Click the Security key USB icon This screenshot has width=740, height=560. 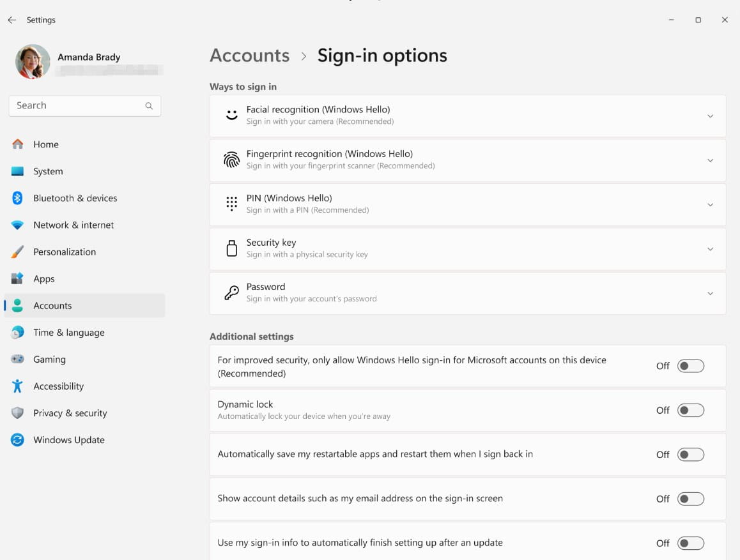[231, 248]
